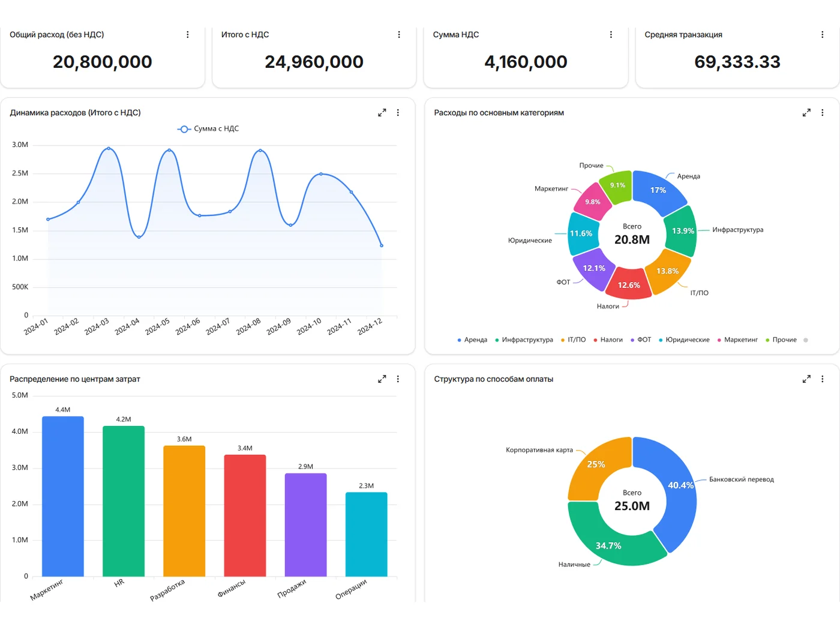Viewport: 840px width, 630px height.
Task: Toggle Аренда in the categories legend
Action: point(472,340)
